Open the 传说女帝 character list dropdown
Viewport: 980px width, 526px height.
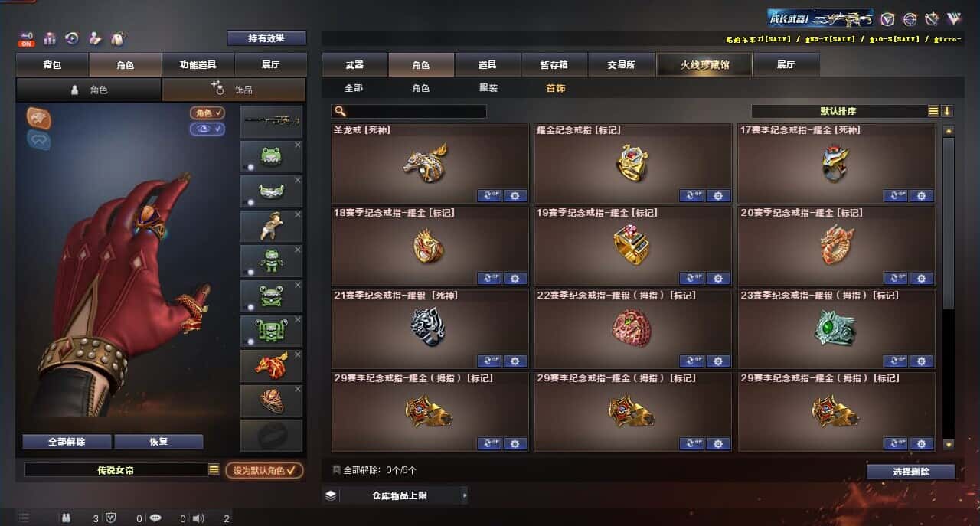(x=214, y=470)
